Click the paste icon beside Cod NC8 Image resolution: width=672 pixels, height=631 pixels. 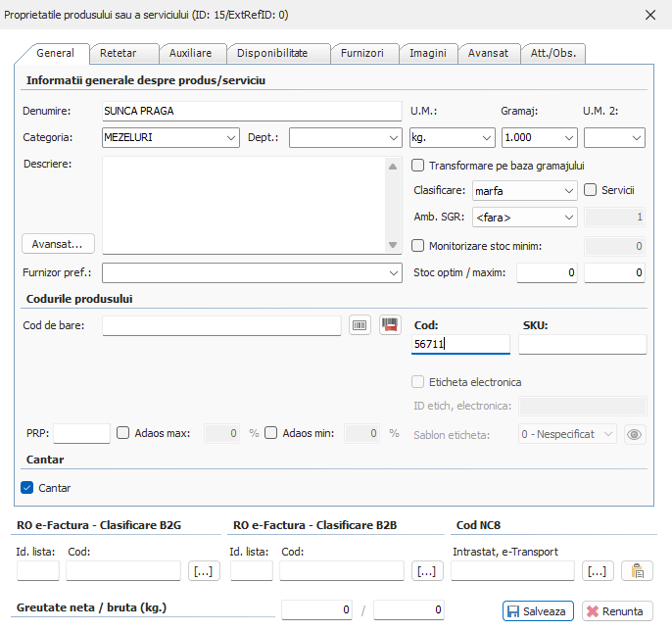pos(637,571)
